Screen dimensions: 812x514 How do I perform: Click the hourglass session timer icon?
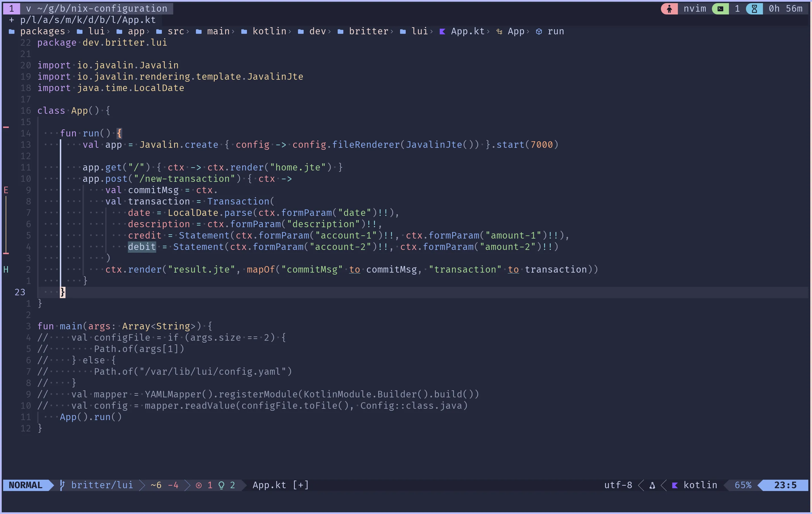click(x=755, y=9)
